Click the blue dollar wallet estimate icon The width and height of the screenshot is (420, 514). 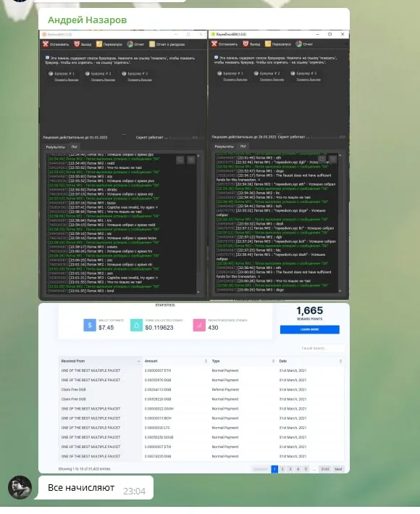pyautogui.click(x=90, y=326)
